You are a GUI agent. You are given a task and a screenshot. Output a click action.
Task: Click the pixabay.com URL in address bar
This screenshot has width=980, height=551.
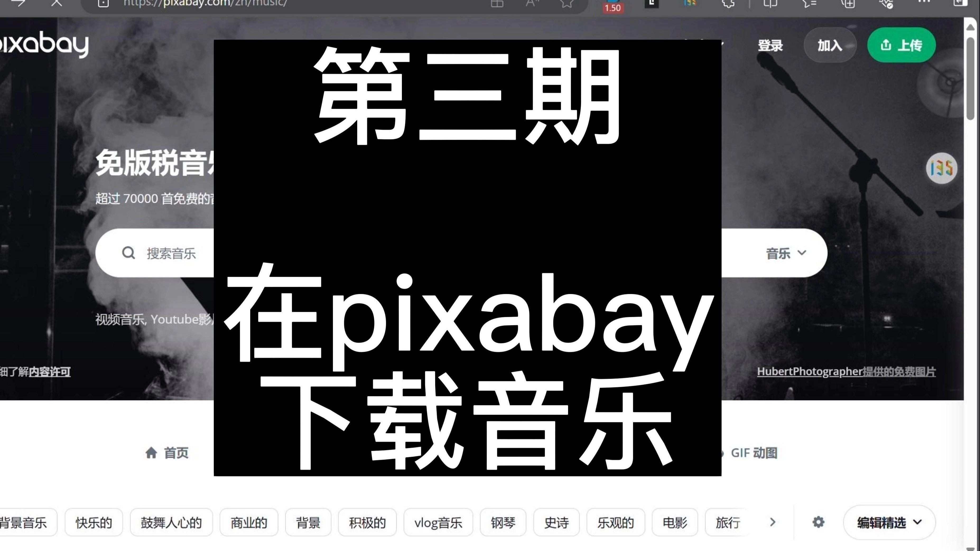pos(206,3)
